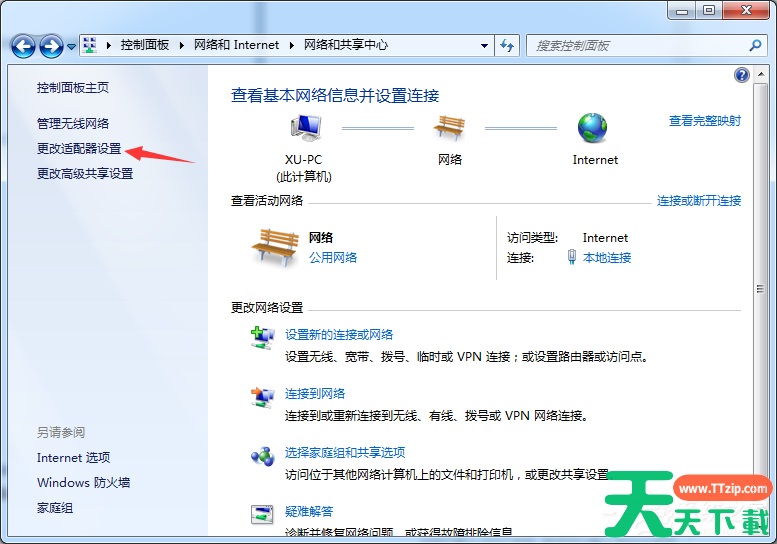Expand arrow before 控制面板 in breadcrumb
The height and width of the screenshot is (544, 777).
(x=109, y=46)
